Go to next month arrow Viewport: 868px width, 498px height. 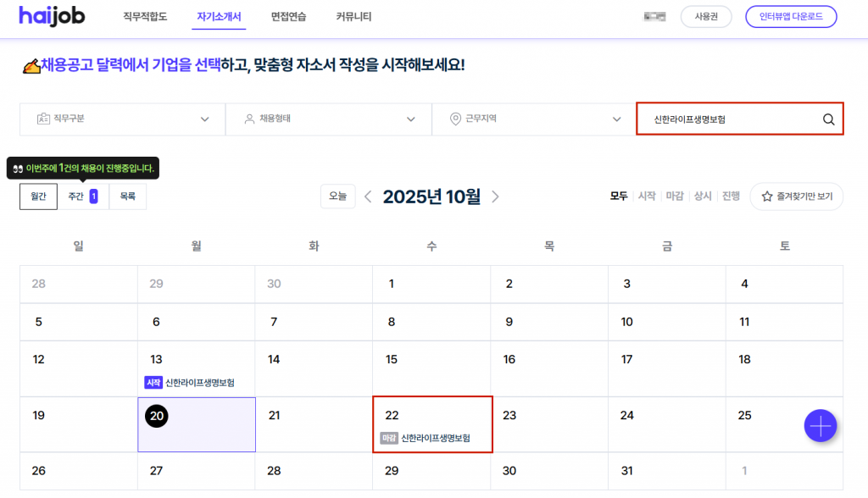(496, 196)
